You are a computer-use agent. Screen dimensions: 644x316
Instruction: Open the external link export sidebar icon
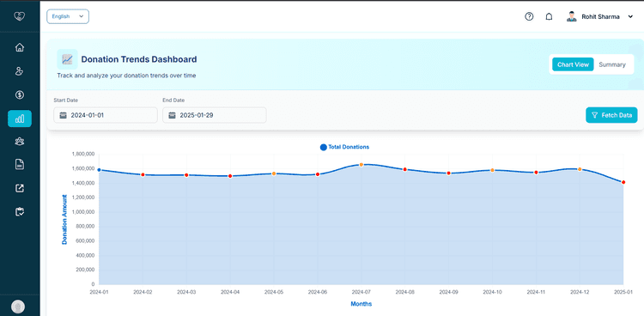click(19, 188)
